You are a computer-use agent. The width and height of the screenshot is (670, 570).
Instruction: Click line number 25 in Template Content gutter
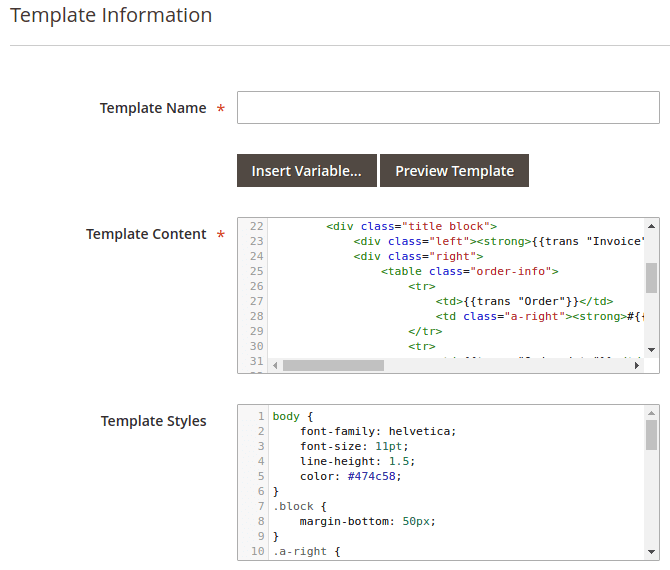pyautogui.click(x=256, y=271)
